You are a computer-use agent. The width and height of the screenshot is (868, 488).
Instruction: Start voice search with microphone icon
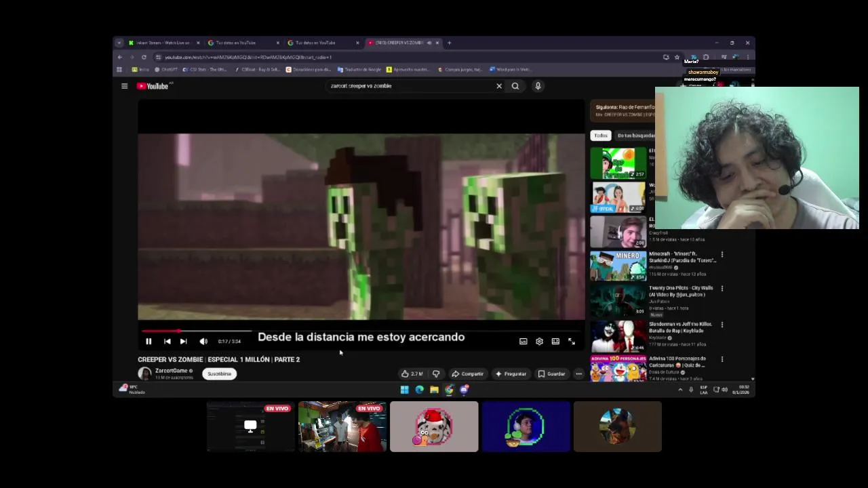click(538, 86)
